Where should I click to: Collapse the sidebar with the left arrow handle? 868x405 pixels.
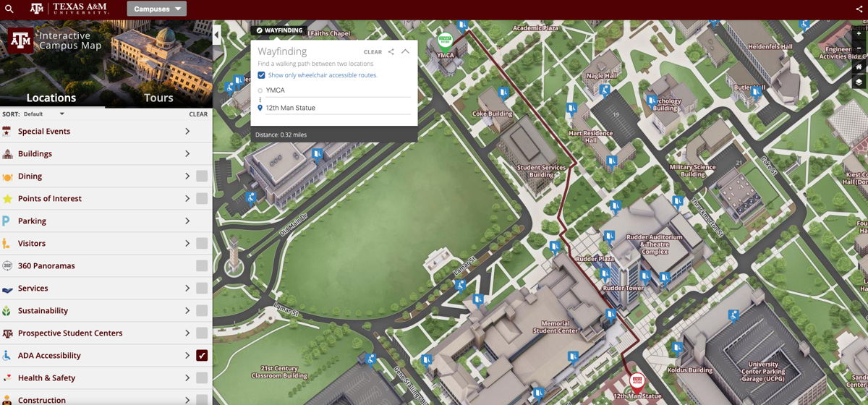[x=217, y=35]
